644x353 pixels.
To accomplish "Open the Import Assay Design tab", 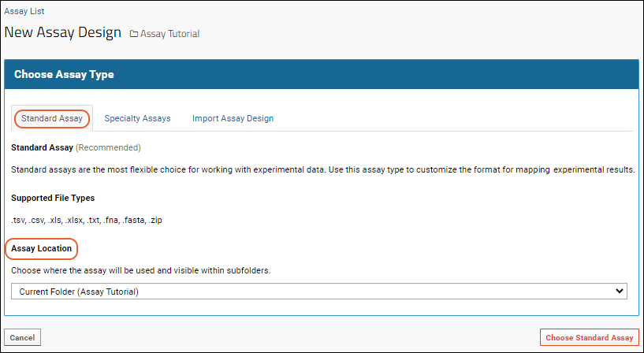I will (233, 119).
